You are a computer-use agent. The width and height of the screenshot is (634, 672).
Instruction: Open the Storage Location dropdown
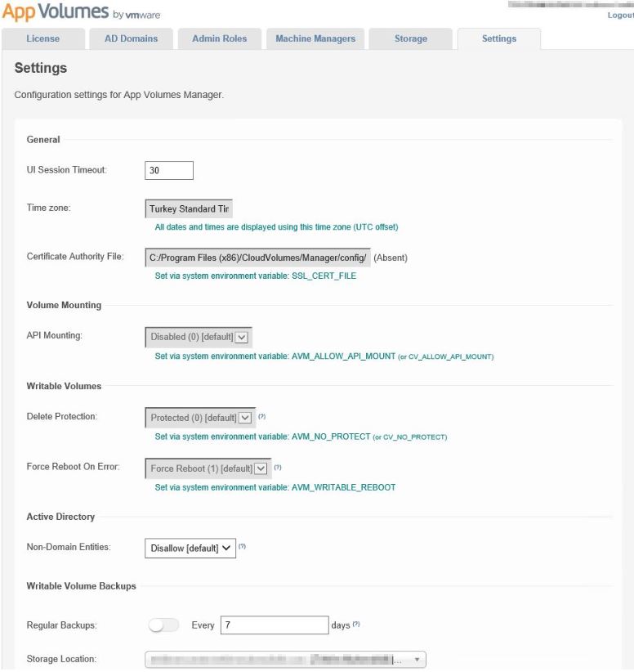click(x=285, y=659)
